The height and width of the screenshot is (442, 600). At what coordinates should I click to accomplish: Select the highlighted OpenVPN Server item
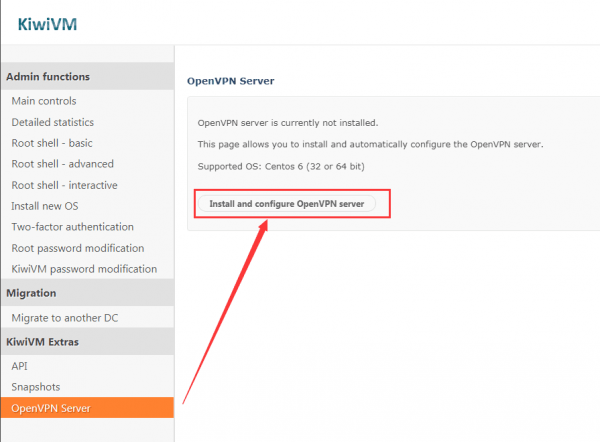50,408
